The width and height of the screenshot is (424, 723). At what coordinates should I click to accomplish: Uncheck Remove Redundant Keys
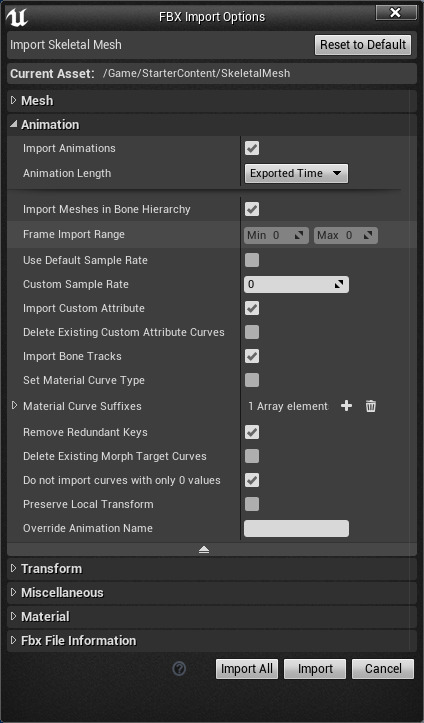pyautogui.click(x=252, y=432)
